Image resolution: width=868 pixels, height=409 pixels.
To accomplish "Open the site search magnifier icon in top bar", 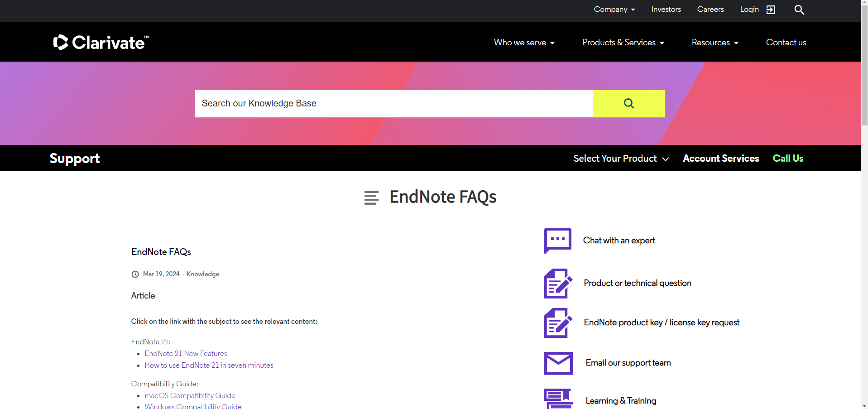I will [x=799, y=10].
